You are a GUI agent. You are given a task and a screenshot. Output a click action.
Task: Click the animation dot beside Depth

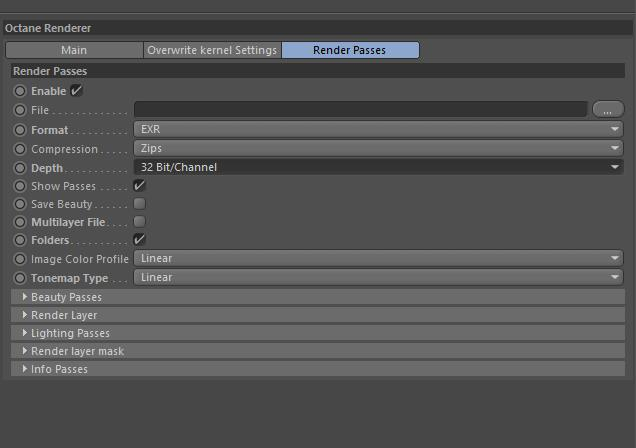[x=20, y=167]
